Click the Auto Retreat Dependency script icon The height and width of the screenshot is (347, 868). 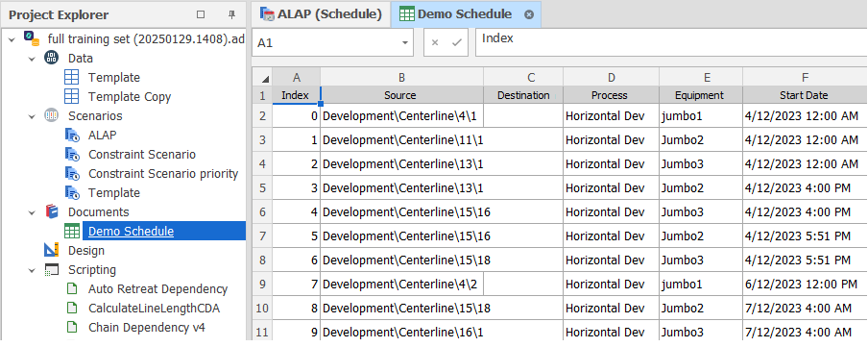pyautogui.click(x=71, y=288)
